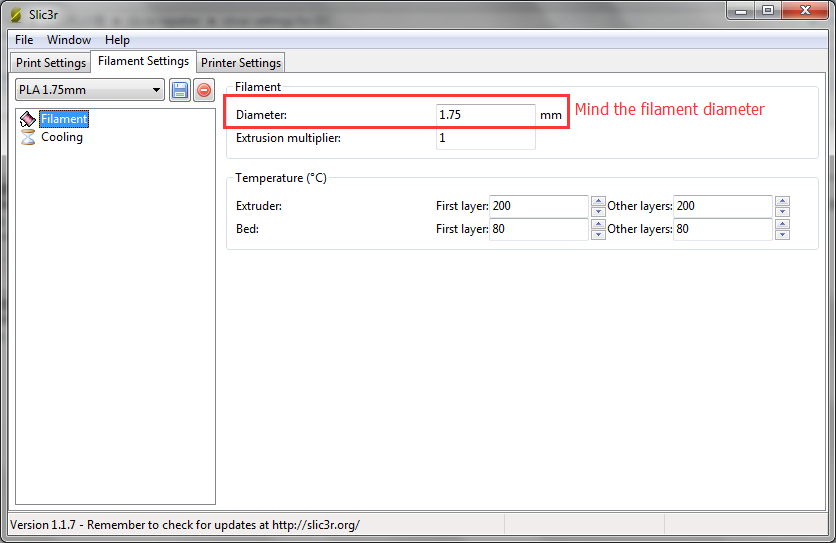The image size is (836, 543).
Task: Select Cooling in the settings tree
Action: pos(62,137)
